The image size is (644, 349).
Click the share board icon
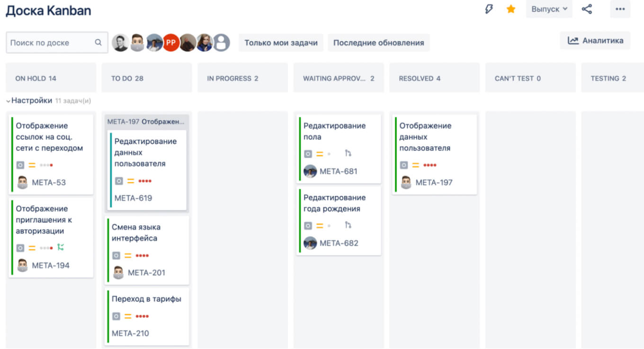[587, 9]
